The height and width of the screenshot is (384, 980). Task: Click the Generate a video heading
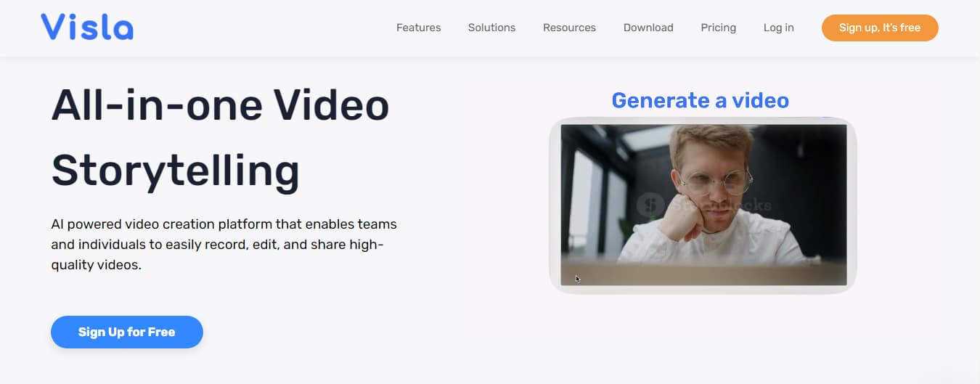coord(700,100)
